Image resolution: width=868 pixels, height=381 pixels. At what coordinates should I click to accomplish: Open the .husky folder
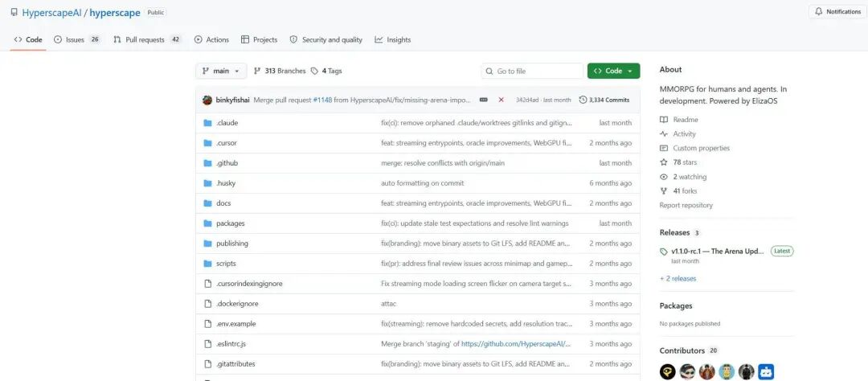(x=226, y=183)
